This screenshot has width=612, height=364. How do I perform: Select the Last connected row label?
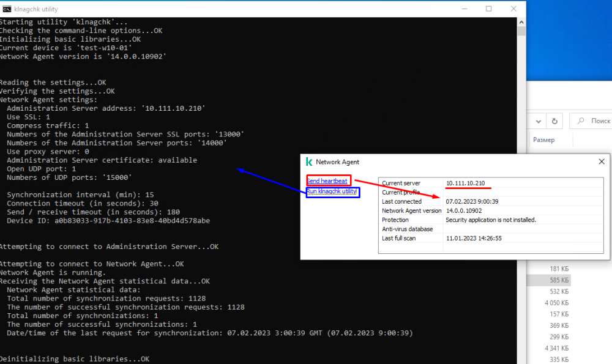pyautogui.click(x=401, y=201)
